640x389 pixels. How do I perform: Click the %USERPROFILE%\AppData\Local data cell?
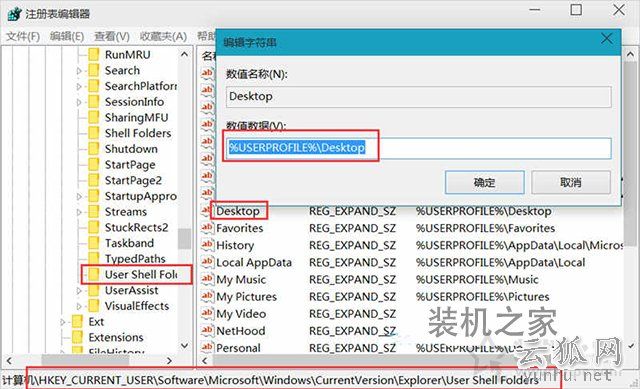click(500, 262)
